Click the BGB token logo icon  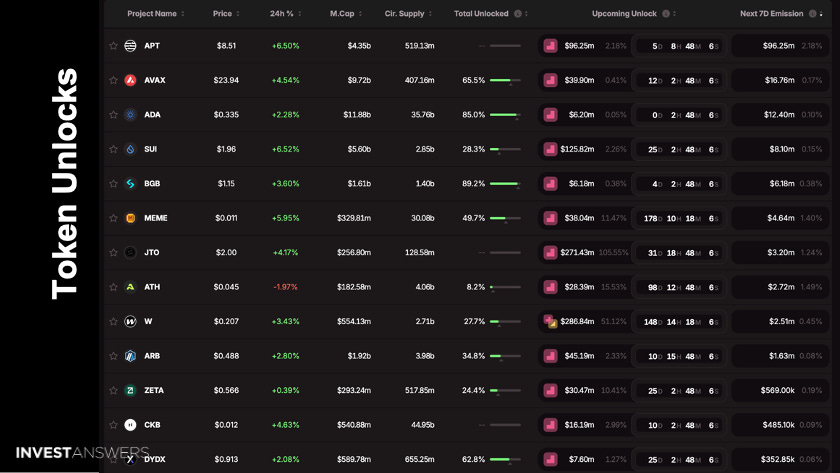[x=130, y=184]
